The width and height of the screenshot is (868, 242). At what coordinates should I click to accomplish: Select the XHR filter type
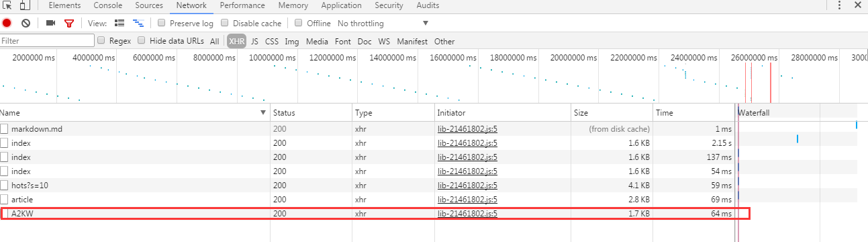(x=236, y=41)
